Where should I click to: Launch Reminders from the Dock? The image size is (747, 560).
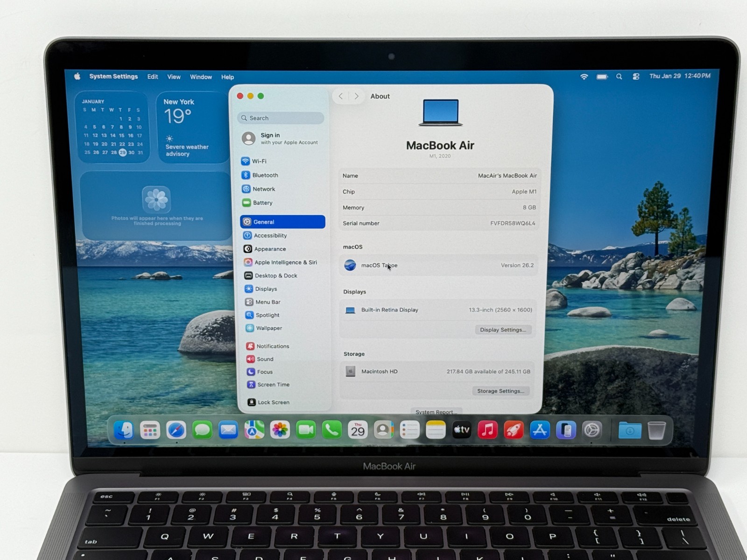point(409,430)
